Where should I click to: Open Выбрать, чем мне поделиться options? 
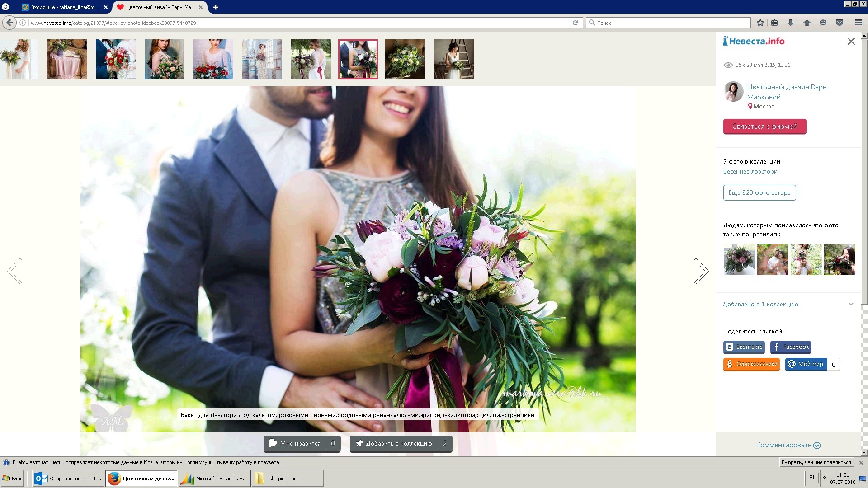(x=816, y=462)
